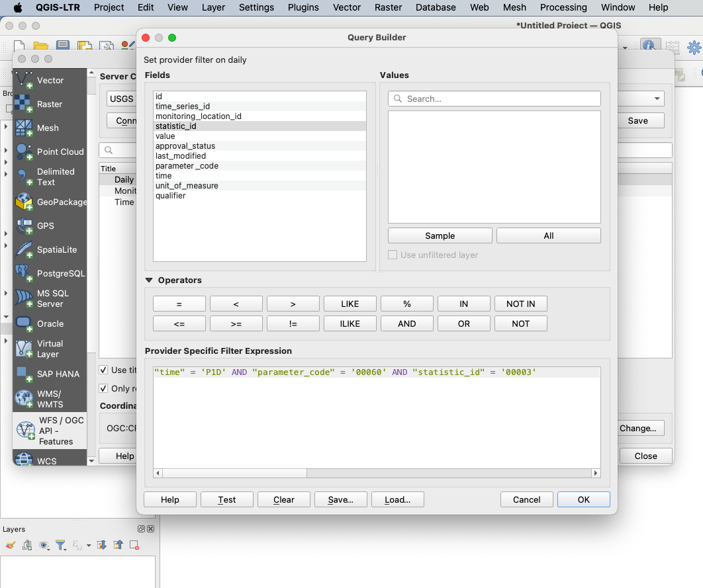Open the Processing menu

pos(563,8)
